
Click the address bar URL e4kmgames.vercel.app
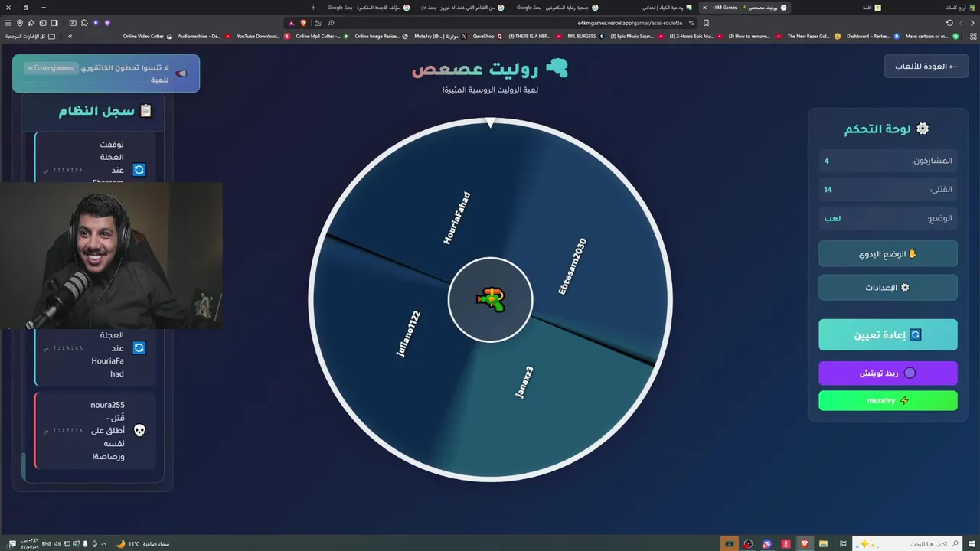click(x=629, y=23)
